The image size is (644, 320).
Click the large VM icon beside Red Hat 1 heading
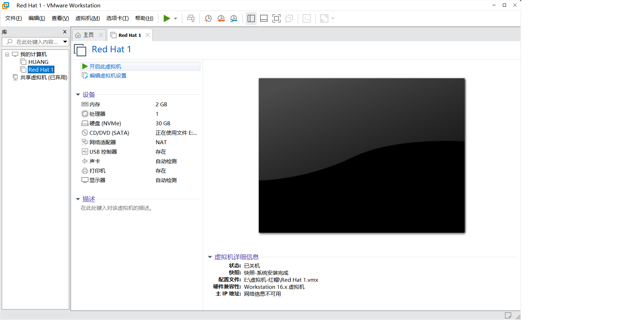tap(80, 50)
